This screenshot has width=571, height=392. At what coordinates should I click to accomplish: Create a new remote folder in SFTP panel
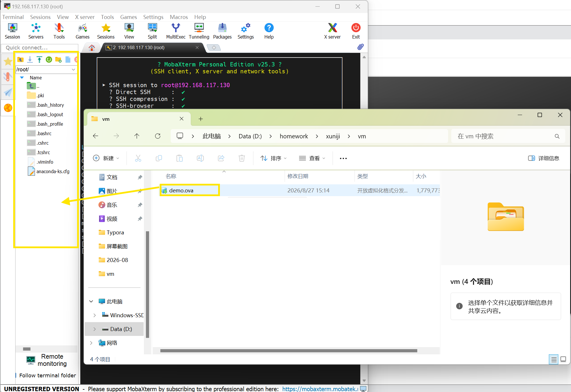pyautogui.click(x=58, y=60)
